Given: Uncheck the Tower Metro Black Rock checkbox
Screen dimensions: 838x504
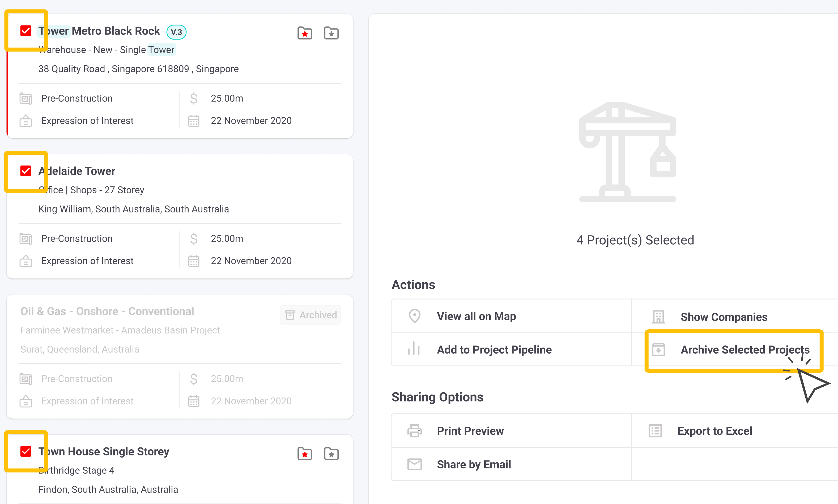Looking at the screenshot, I should click(x=26, y=31).
